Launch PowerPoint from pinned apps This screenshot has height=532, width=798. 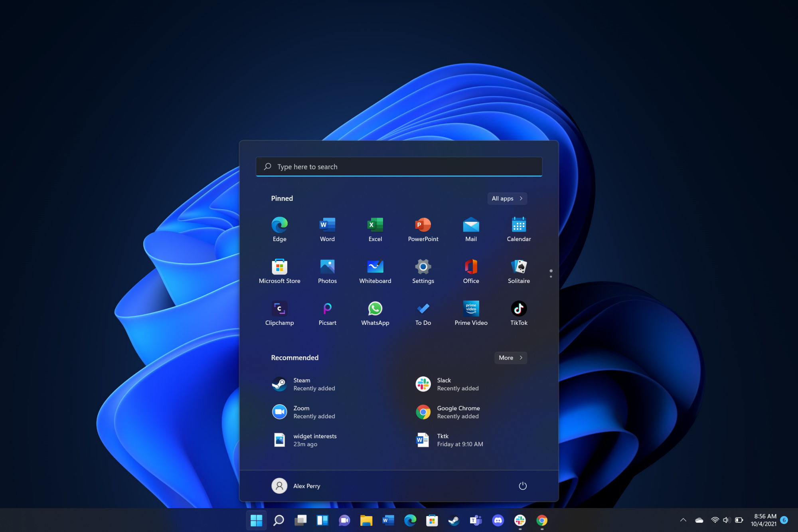coord(423,229)
